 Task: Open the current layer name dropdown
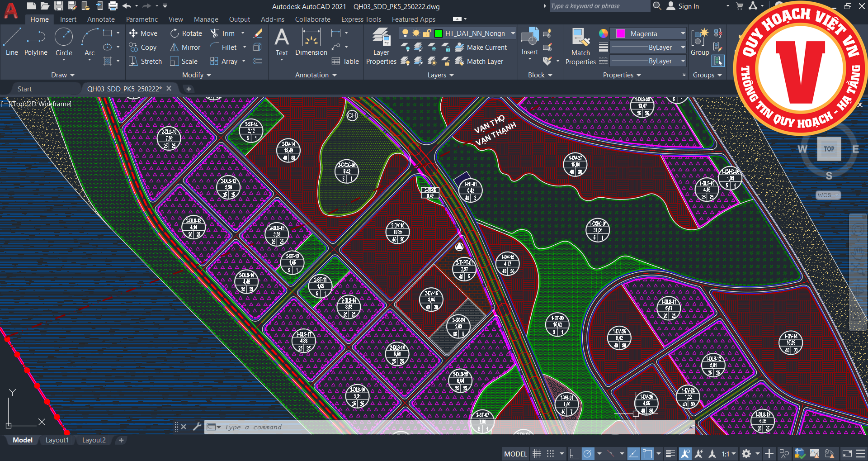coord(513,33)
